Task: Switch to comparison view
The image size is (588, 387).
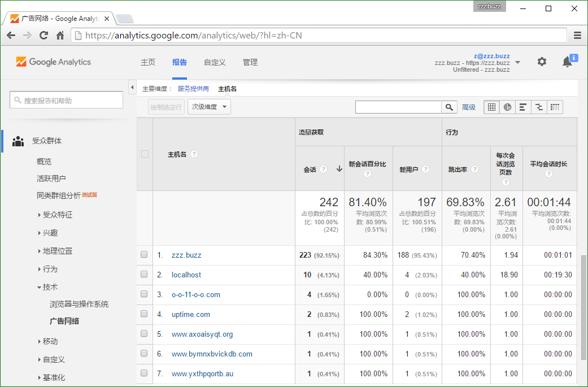Action: click(539, 107)
